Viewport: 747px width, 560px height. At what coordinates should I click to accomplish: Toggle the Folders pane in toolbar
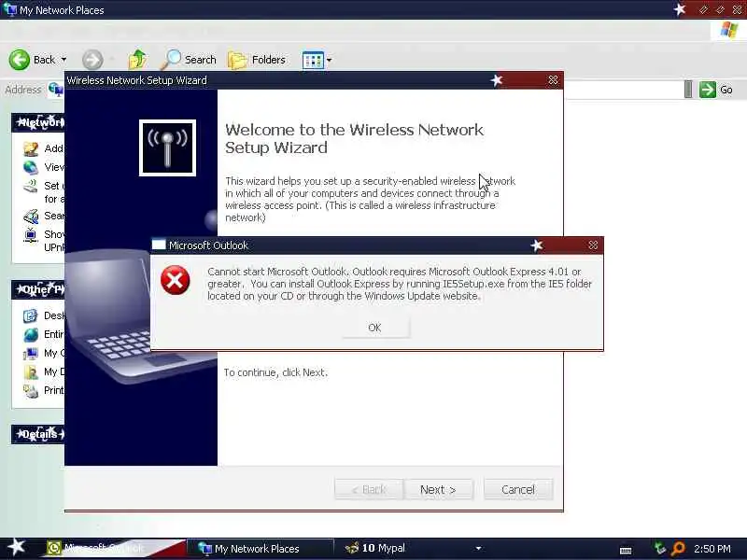pyautogui.click(x=257, y=60)
